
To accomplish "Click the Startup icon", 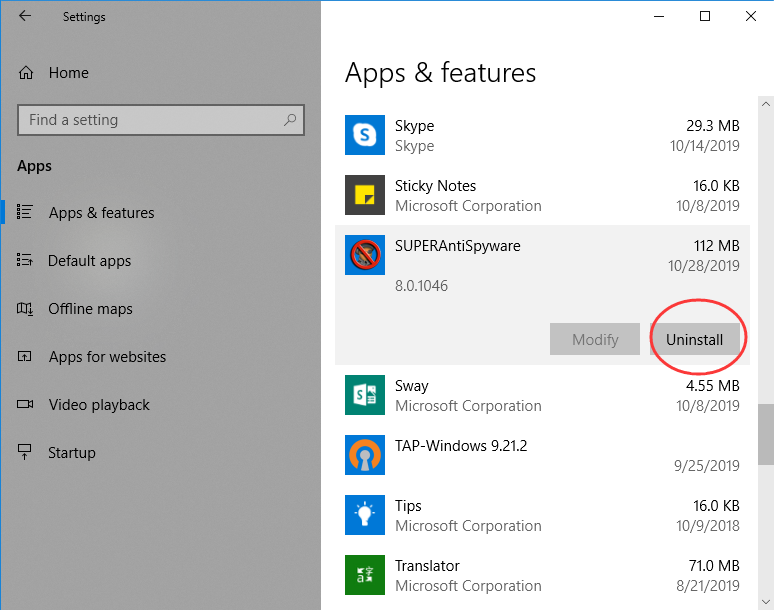I will (25, 452).
